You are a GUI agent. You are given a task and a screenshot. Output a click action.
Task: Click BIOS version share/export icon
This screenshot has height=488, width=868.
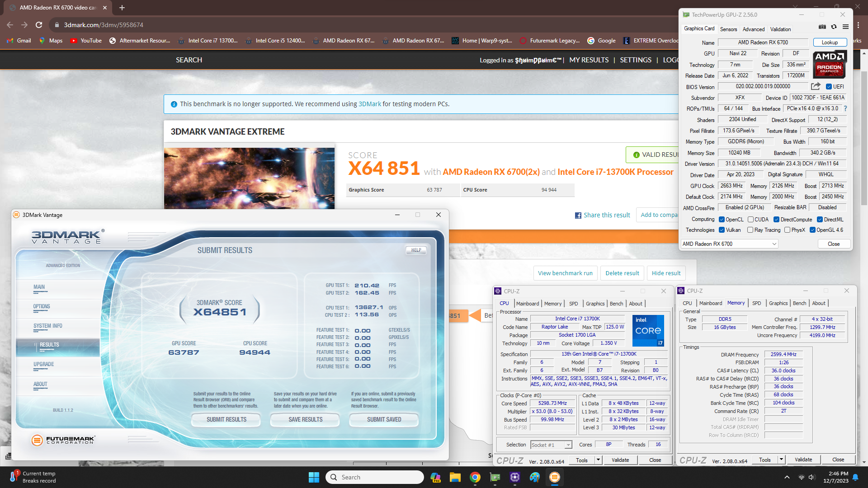pyautogui.click(x=816, y=86)
